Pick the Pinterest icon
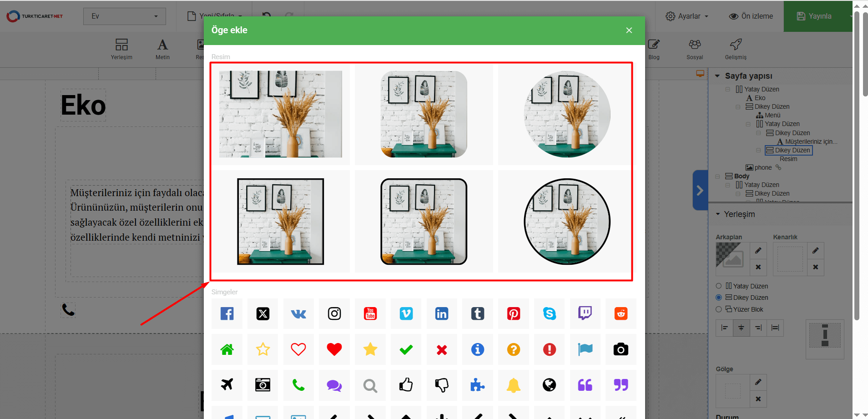The width and height of the screenshot is (868, 419). [x=514, y=313]
